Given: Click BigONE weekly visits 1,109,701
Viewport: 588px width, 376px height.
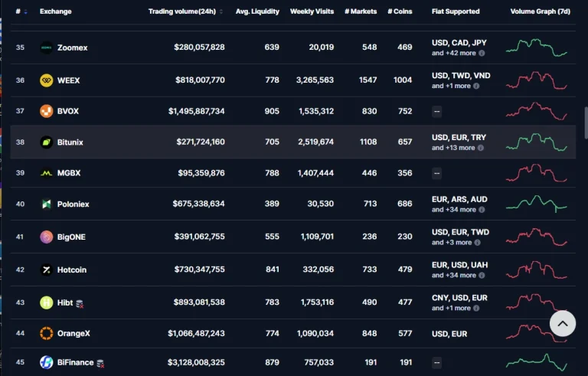Looking at the screenshot, I should [x=317, y=237].
